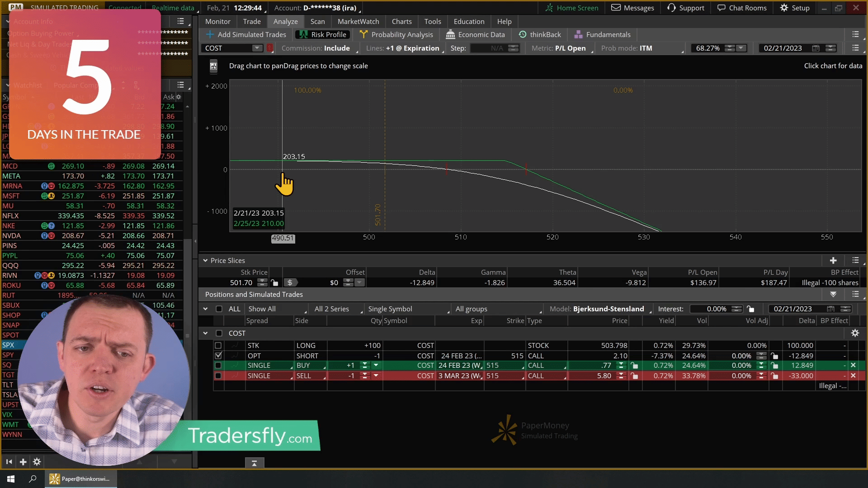The image size is (868, 488).
Task: Open Messages
Action: [632, 8]
